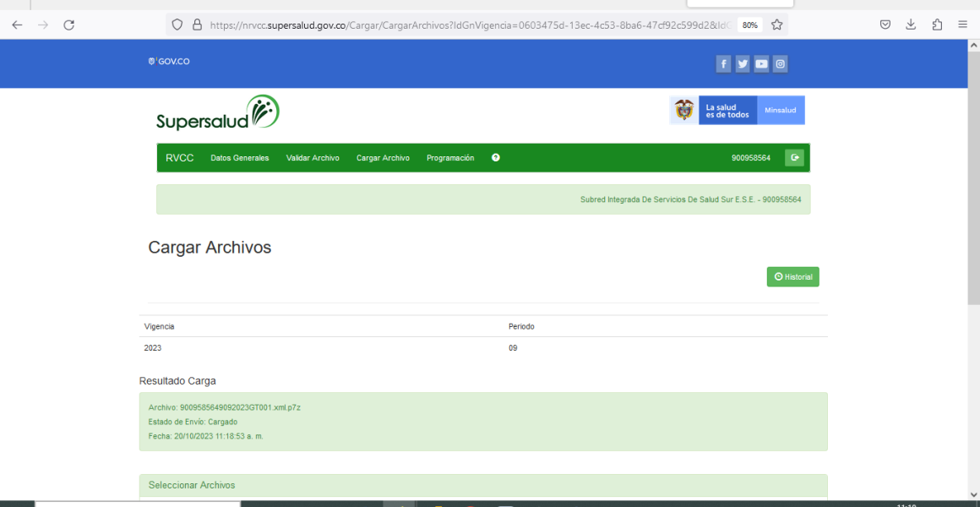Click the scrollbar down arrow
Screen dimensions: 980x507
coord(974,494)
